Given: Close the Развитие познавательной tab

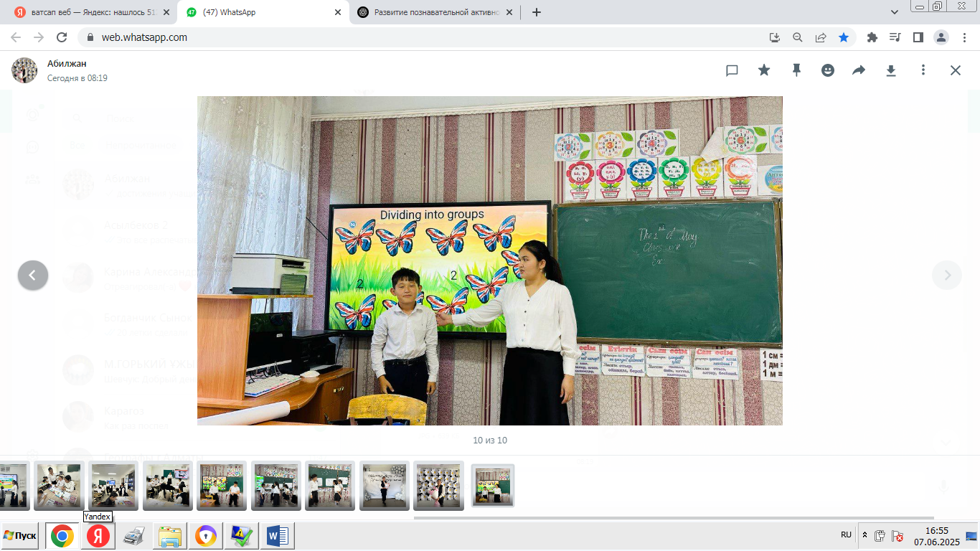Looking at the screenshot, I should click(509, 12).
